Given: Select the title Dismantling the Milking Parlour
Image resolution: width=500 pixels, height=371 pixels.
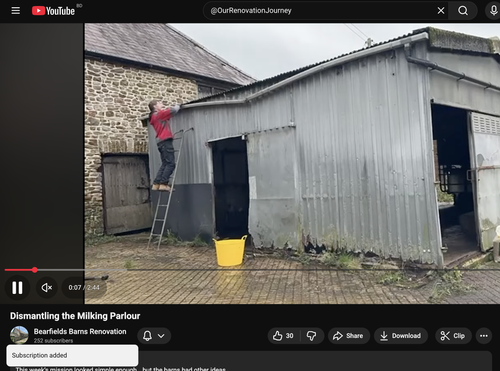Looking at the screenshot, I should (75, 316).
